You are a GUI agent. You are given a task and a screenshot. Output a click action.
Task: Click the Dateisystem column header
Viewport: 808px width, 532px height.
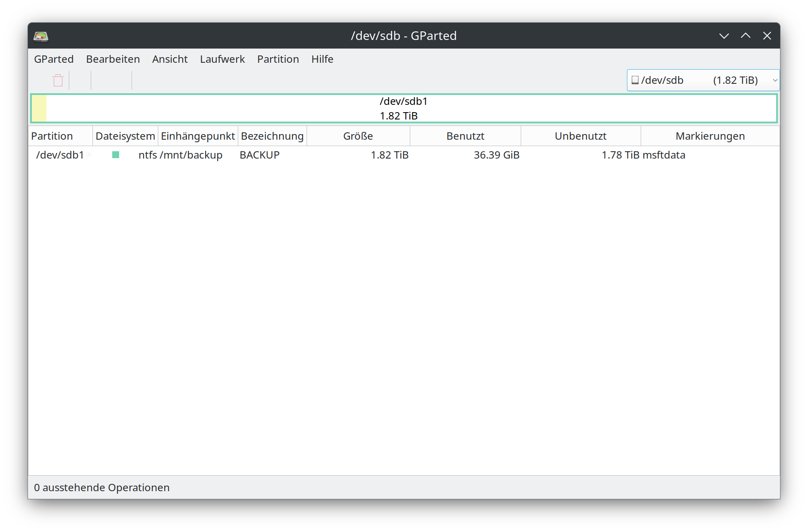coord(125,136)
